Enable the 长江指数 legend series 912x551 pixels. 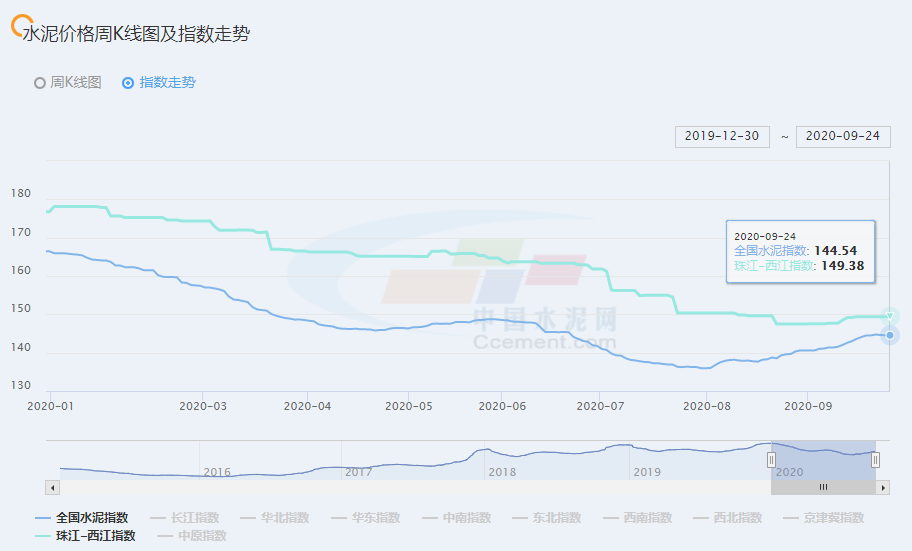point(184,518)
